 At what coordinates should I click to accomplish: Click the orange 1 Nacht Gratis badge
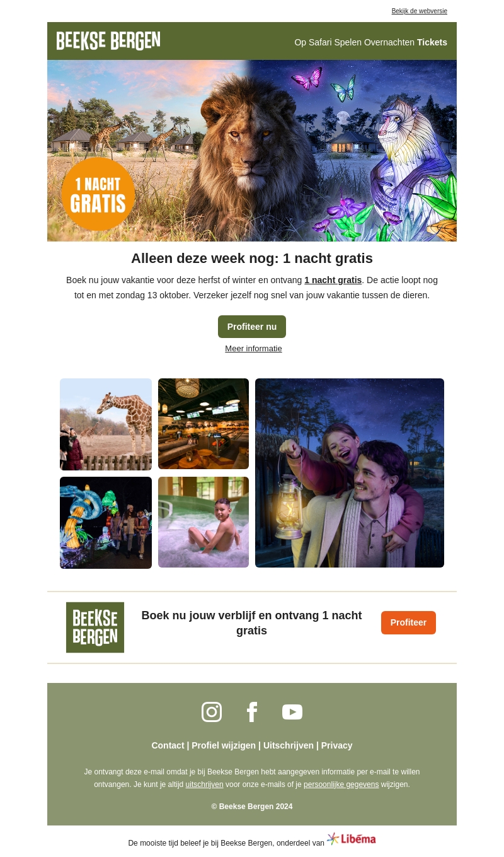[98, 194]
